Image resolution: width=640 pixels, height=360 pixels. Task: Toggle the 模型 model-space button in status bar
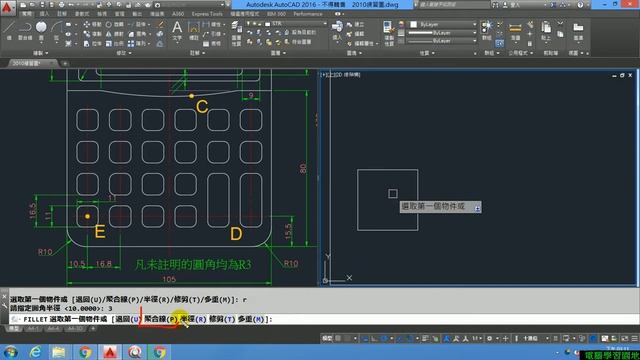(x=327, y=338)
